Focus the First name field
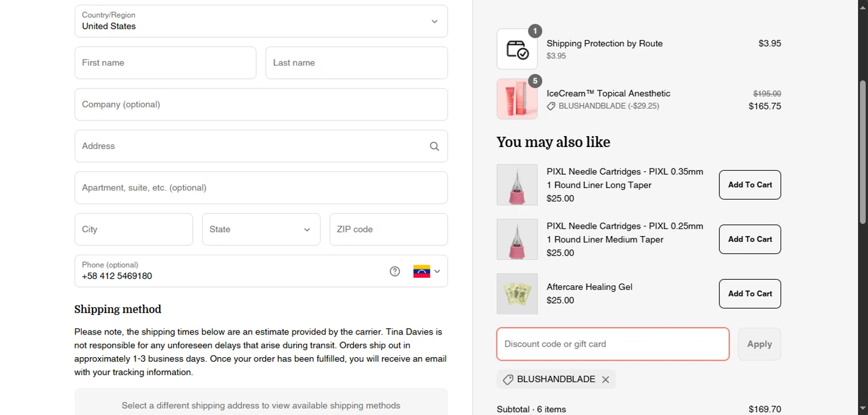Image resolution: width=868 pixels, height=415 pixels. coord(165,63)
